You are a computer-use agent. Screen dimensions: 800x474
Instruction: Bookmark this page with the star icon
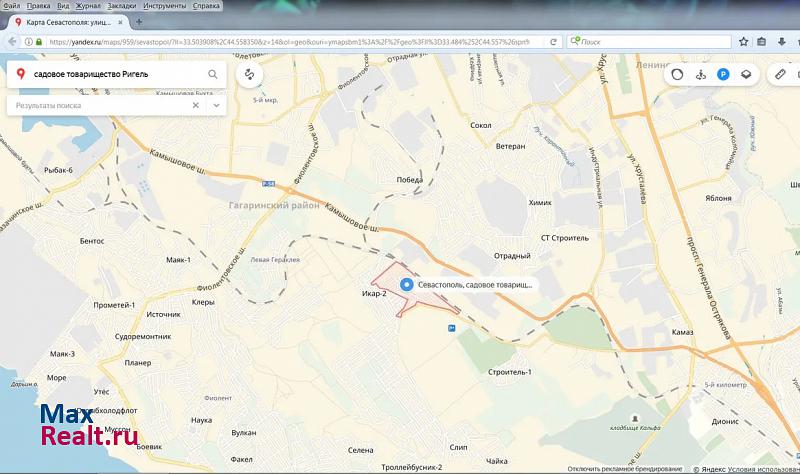[743, 42]
